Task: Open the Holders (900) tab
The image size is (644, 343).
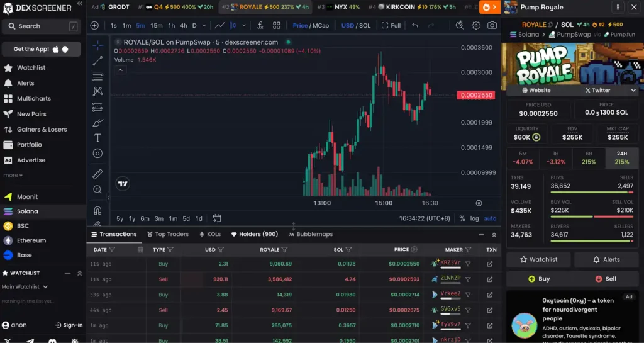Action: 254,234
